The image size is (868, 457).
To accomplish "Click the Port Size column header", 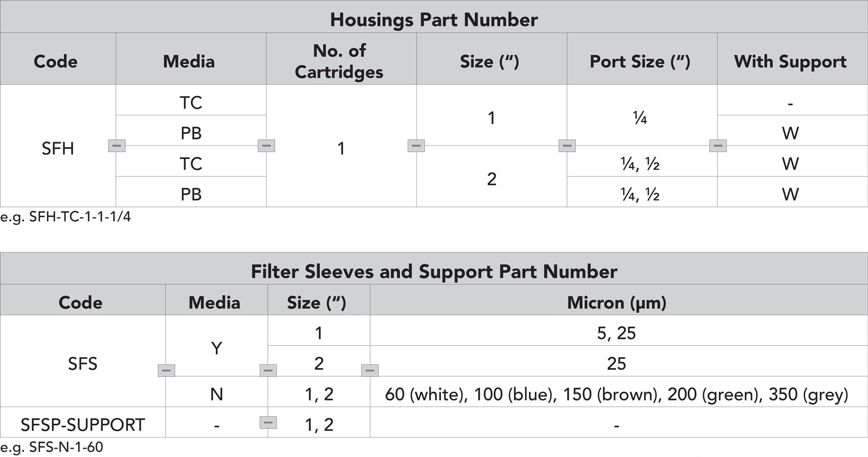I will pyautogui.click(x=640, y=62).
